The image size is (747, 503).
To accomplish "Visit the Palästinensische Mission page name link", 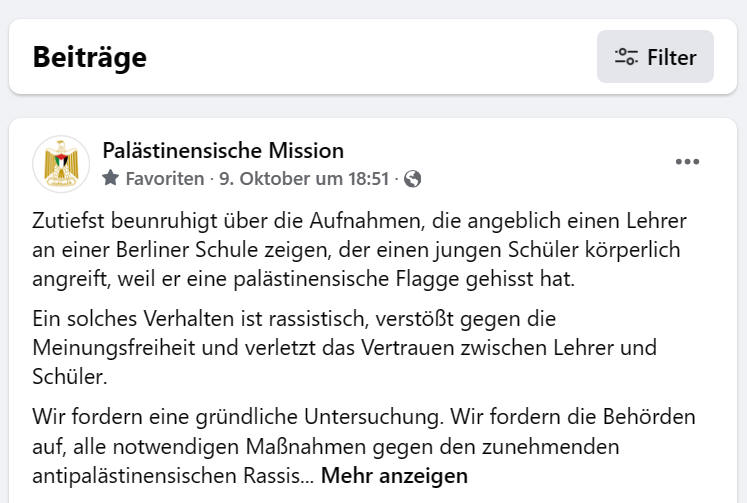I will [223, 151].
